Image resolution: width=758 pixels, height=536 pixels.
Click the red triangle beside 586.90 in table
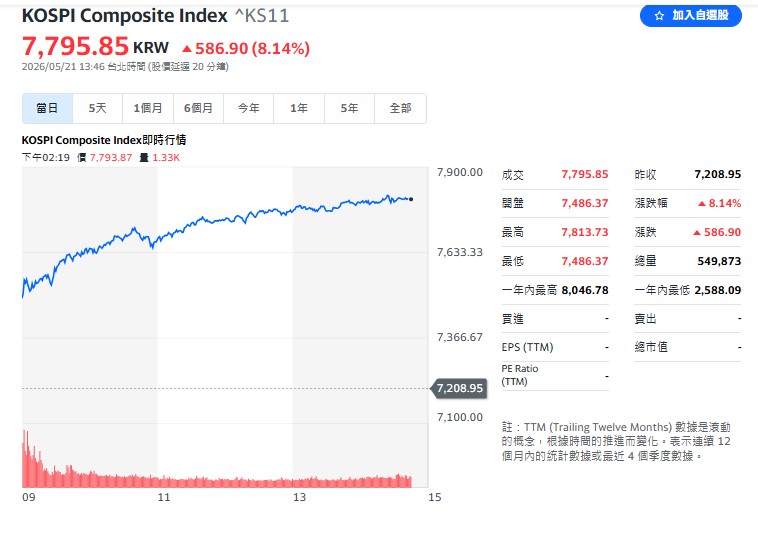point(697,233)
